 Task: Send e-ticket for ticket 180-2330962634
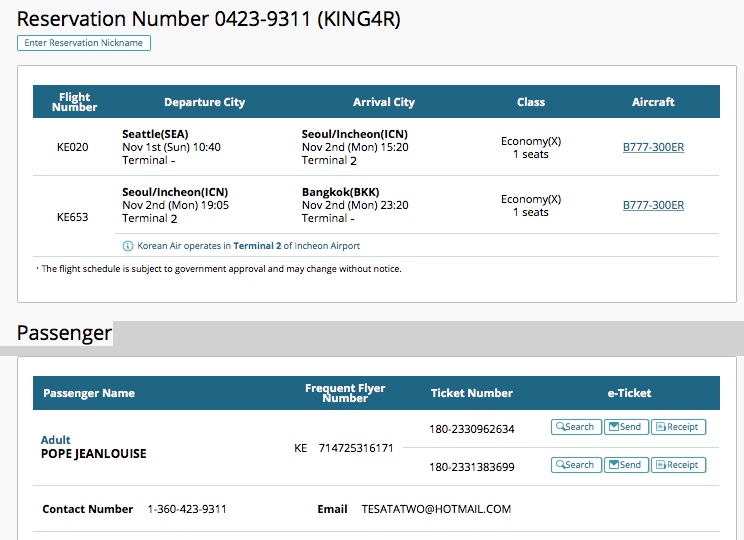click(x=624, y=427)
